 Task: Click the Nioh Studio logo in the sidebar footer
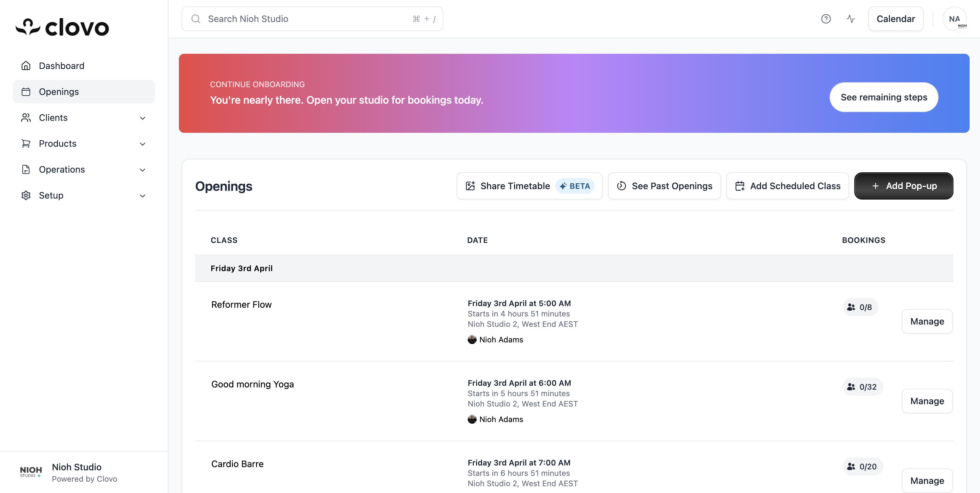(x=31, y=472)
